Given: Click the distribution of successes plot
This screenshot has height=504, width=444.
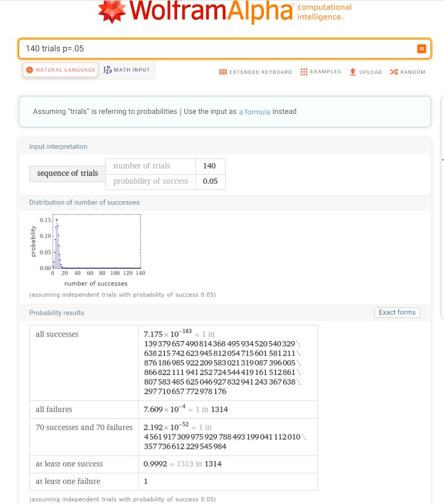Looking at the screenshot, I should click(x=88, y=250).
